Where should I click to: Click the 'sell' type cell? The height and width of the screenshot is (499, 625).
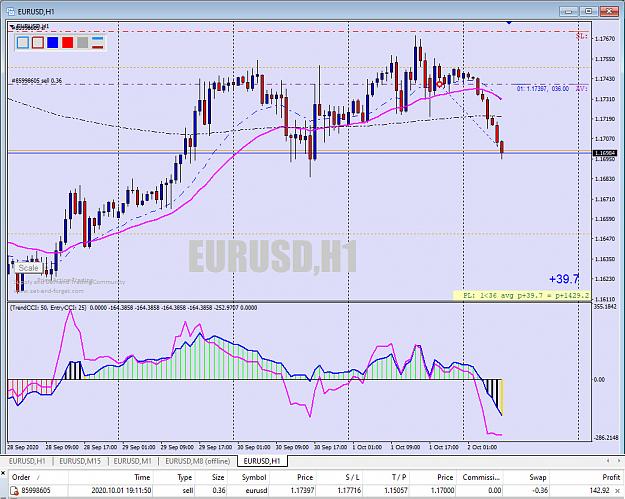tap(188, 491)
